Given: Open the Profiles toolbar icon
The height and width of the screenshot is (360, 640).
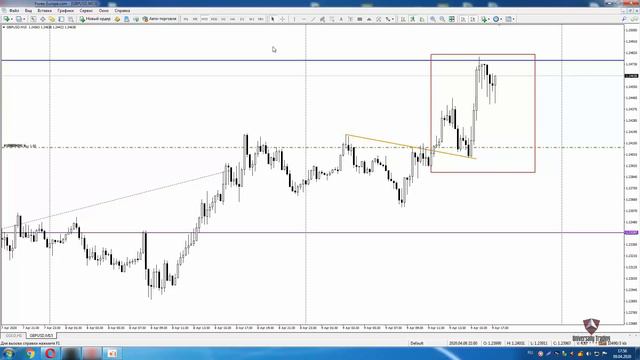Looking at the screenshot, I should pyautogui.click(x=18, y=19).
